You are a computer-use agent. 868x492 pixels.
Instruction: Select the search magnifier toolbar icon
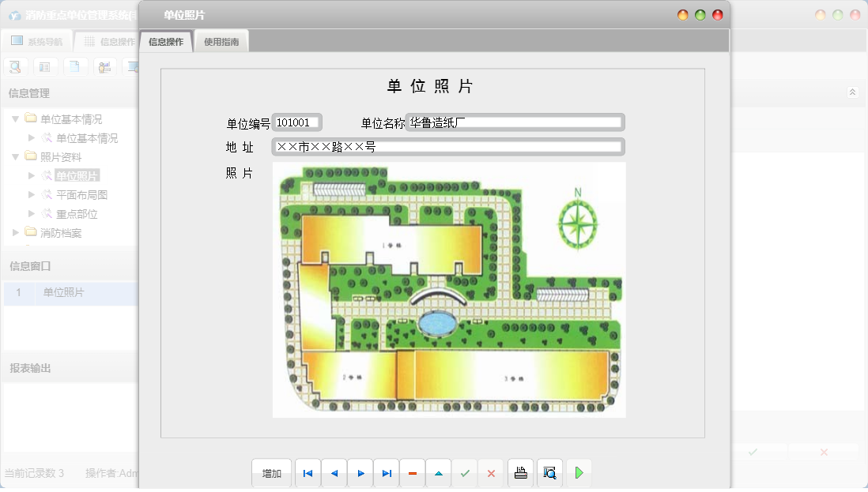click(x=16, y=66)
